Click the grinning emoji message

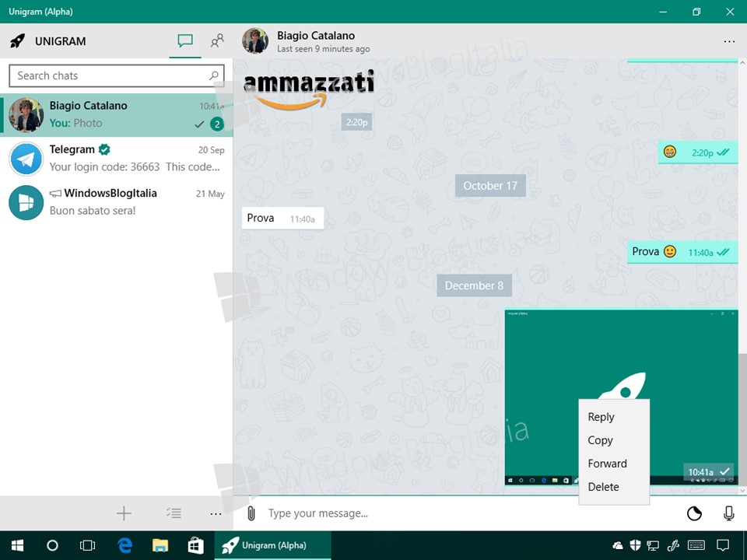pyautogui.click(x=697, y=152)
